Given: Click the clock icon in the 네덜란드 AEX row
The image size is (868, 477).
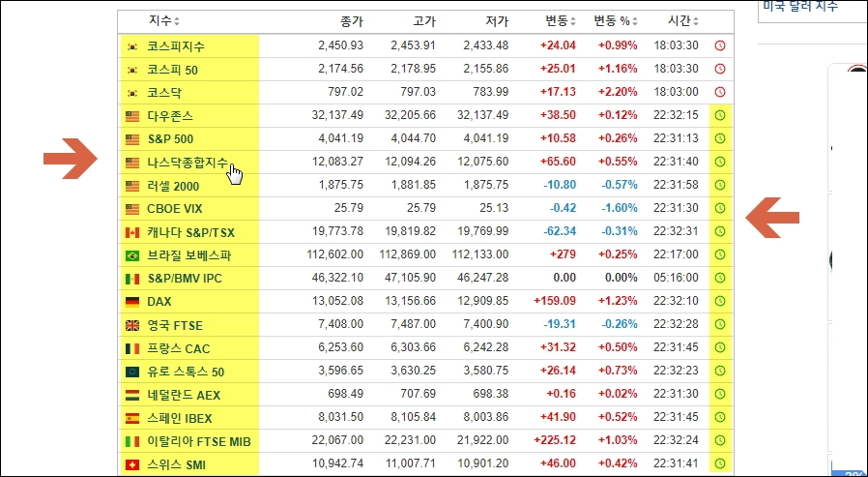Looking at the screenshot, I should pos(720,394).
